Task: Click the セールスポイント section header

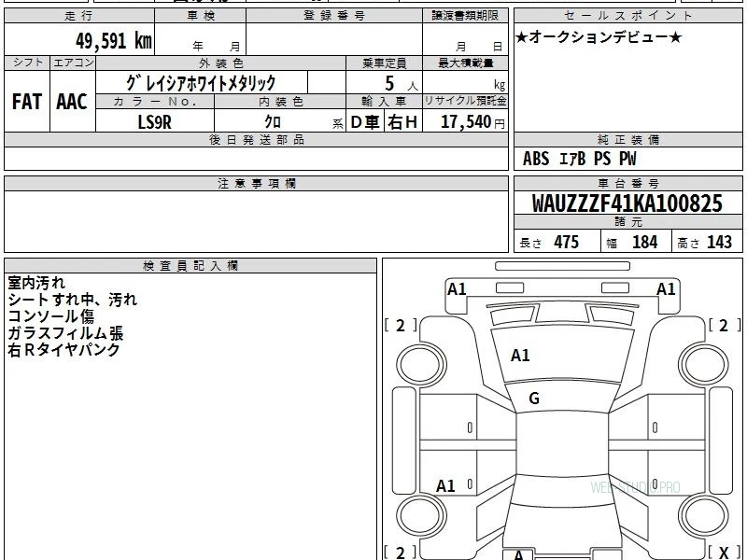Action: pyautogui.click(x=627, y=16)
